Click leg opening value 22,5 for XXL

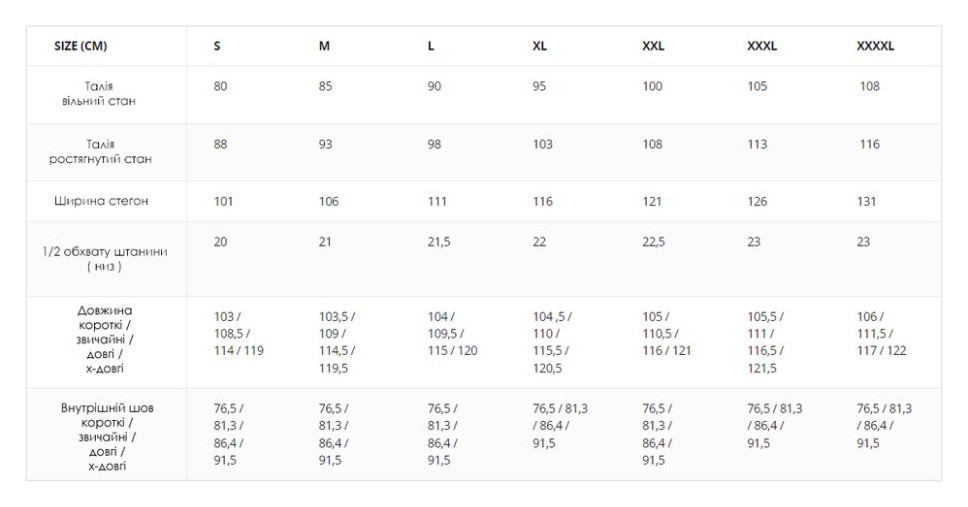point(653,242)
